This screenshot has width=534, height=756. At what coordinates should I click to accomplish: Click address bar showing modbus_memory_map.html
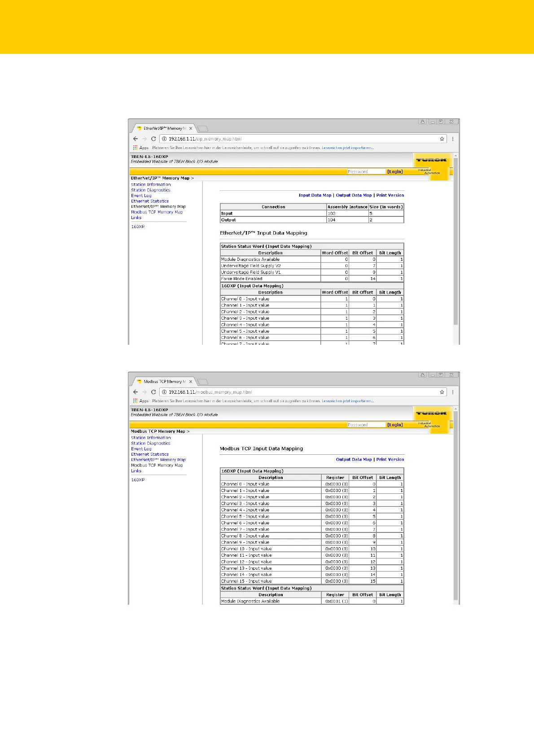click(303, 392)
